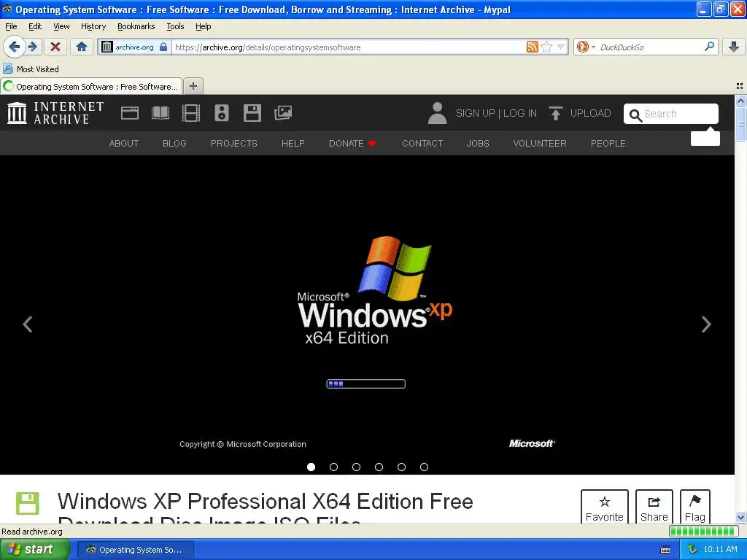
Task: Open the VOLUNTEER navigation link
Action: point(540,144)
